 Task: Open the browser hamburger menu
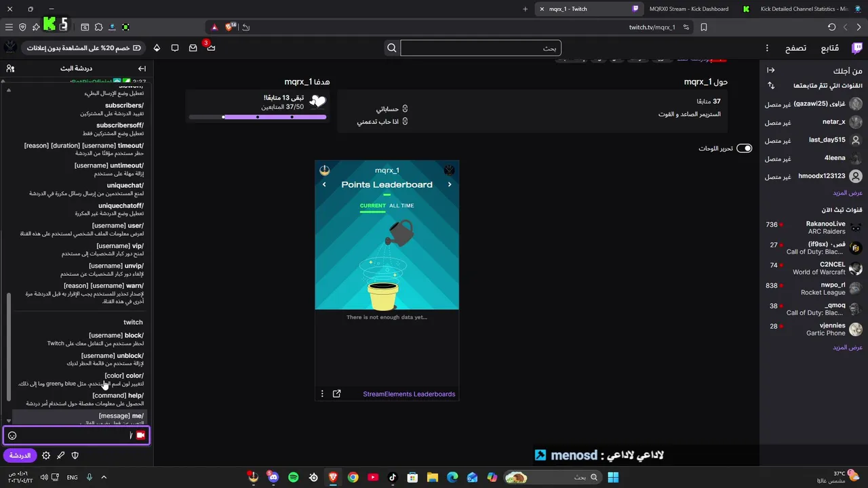click(x=9, y=27)
